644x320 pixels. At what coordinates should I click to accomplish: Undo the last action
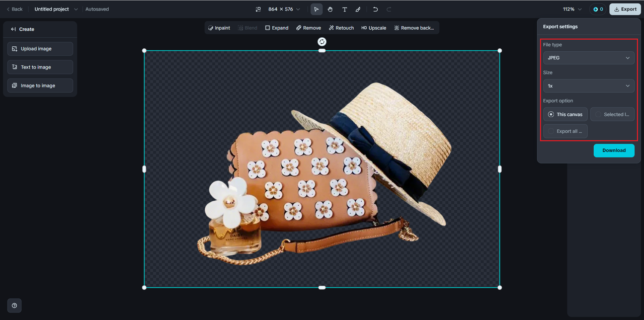pos(375,9)
